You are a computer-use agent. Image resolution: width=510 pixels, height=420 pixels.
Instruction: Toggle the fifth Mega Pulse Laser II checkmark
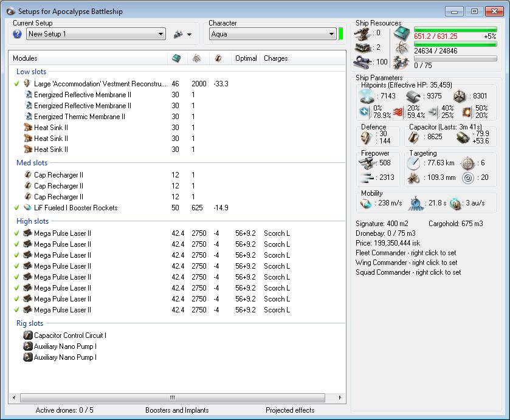(16, 277)
